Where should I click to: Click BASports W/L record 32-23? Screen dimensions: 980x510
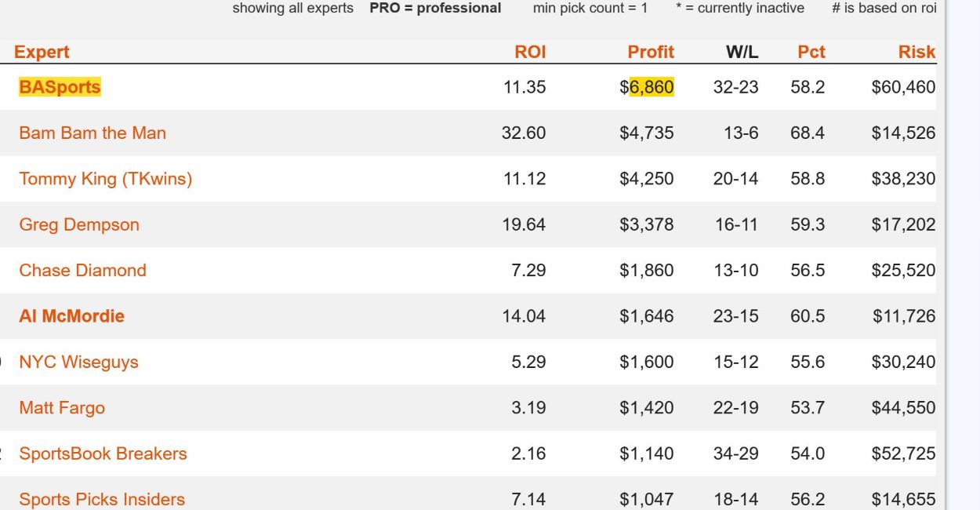pos(736,87)
